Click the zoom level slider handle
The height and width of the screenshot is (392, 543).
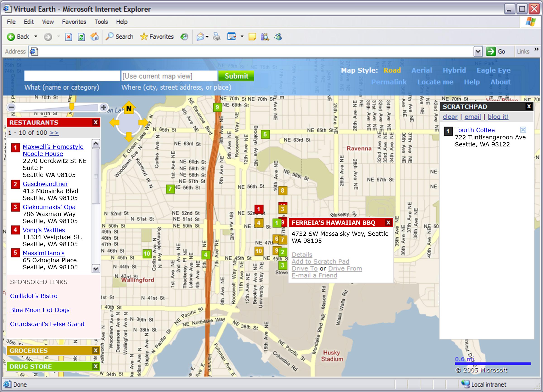pyautogui.click(x=71, y=107)
